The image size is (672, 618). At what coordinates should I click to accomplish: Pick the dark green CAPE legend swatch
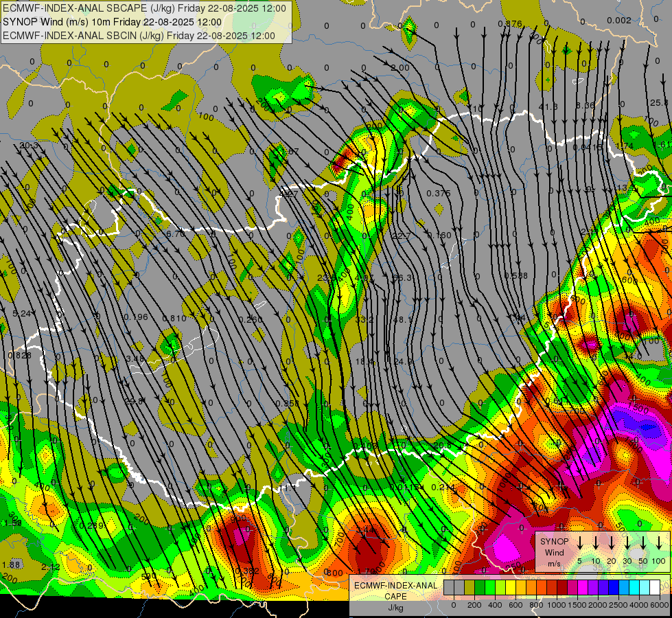pos(480,588)
